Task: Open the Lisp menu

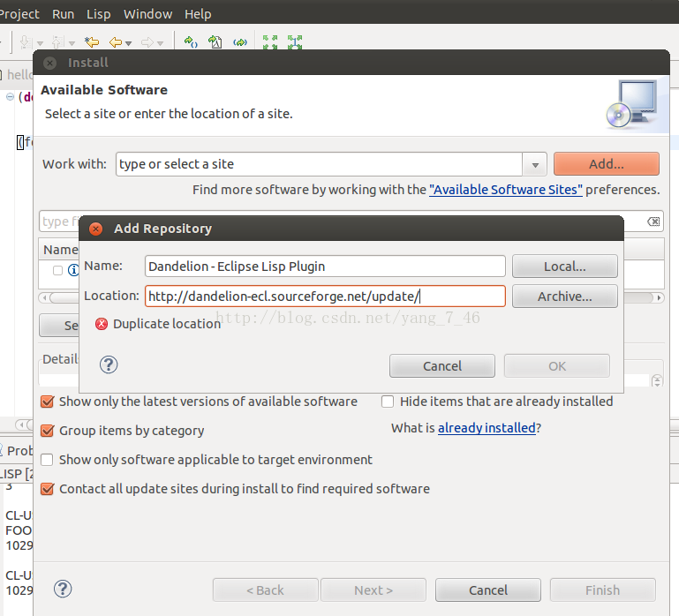Action: point(98,14)
